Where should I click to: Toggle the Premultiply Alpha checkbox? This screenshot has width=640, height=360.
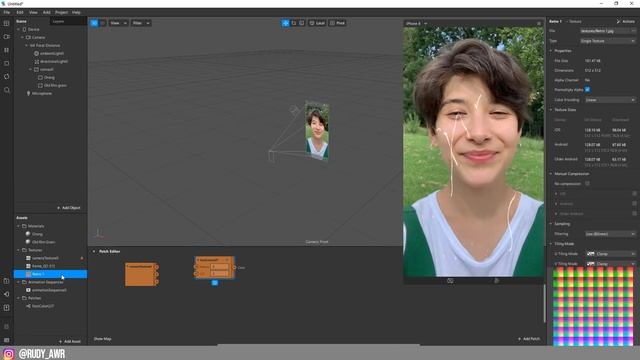pyautogui.click(x=587, y=89)
